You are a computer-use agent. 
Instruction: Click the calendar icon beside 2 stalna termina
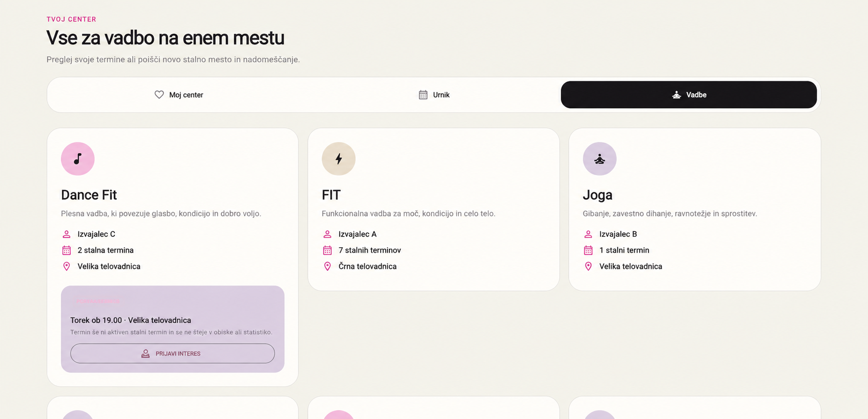[66, 250]
